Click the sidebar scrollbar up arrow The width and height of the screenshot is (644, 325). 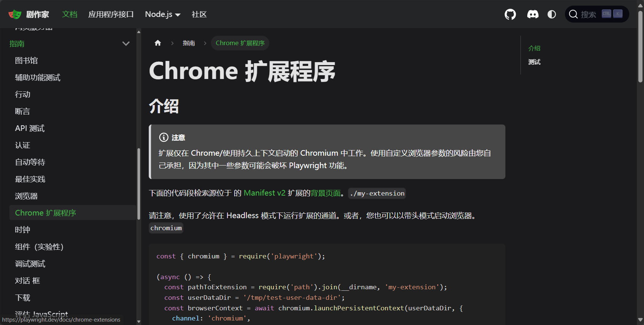click(139, 32)
